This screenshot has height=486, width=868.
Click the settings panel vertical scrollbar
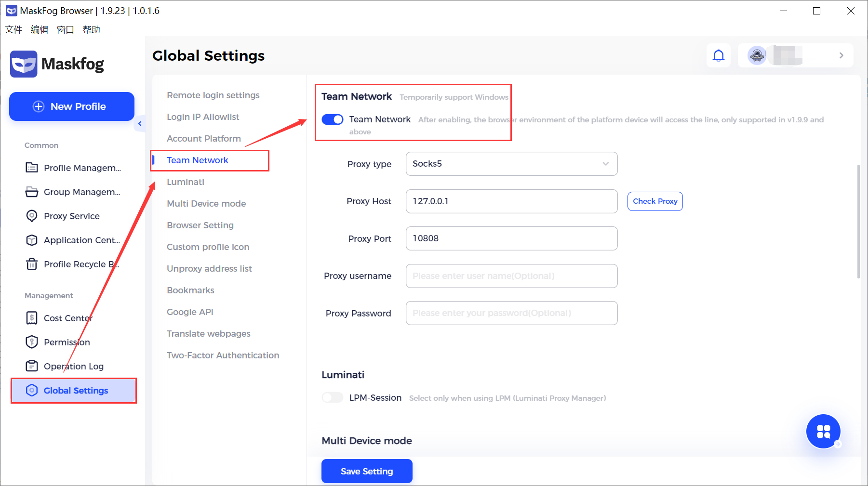tap(858, 222)
